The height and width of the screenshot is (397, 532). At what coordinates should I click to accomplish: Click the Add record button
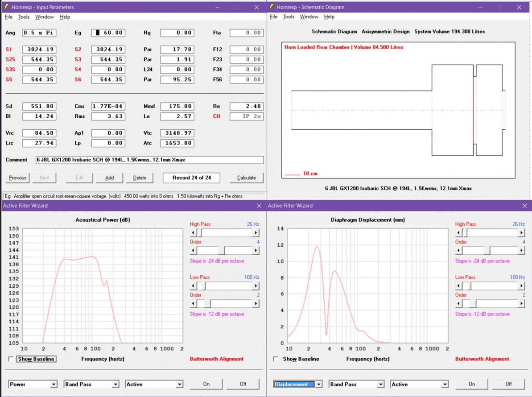(110, 178)
